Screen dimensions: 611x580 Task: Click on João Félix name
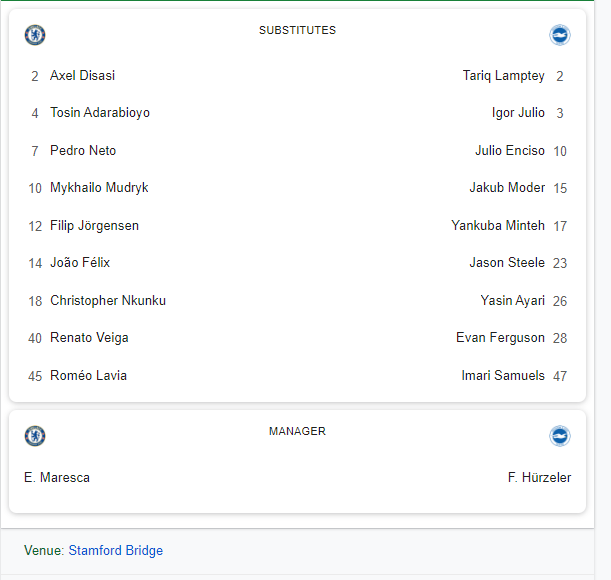[80, 263]
